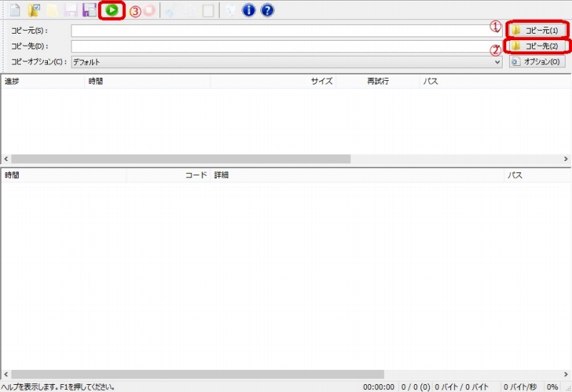Click the 0 バイト / 0 バイト status entry

[x=461, y=387]
